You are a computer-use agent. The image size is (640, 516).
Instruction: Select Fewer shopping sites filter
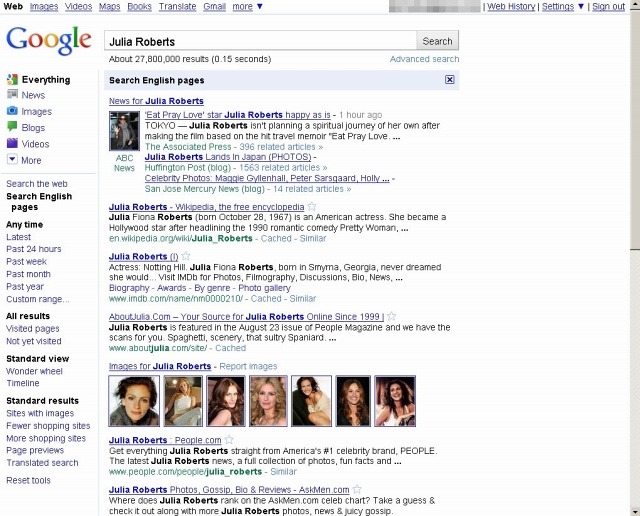(x=48, y=426)
